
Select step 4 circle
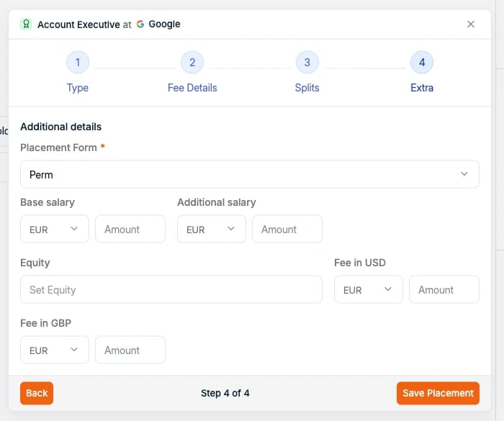(x=422, y=63)
